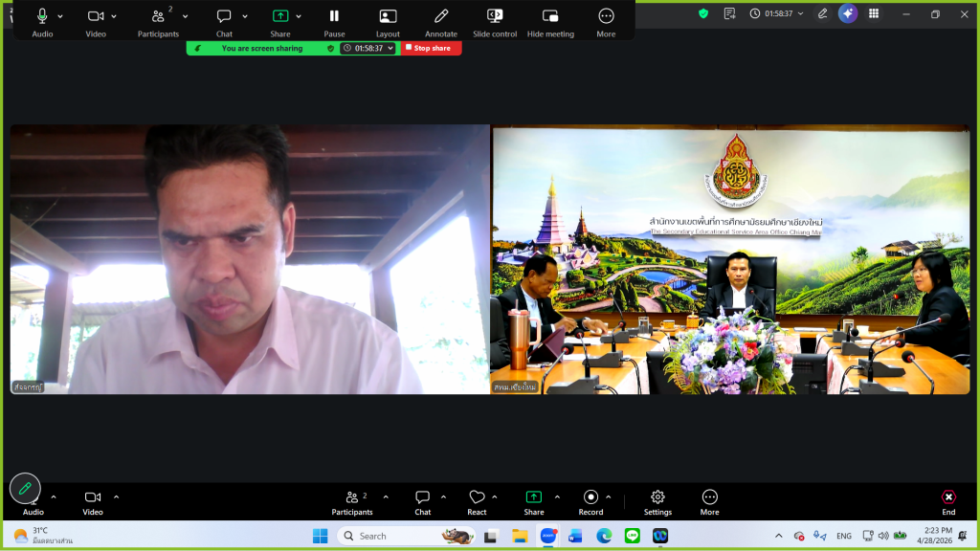
Task: Click the Hide meeting icon
Action: (550, 16)
